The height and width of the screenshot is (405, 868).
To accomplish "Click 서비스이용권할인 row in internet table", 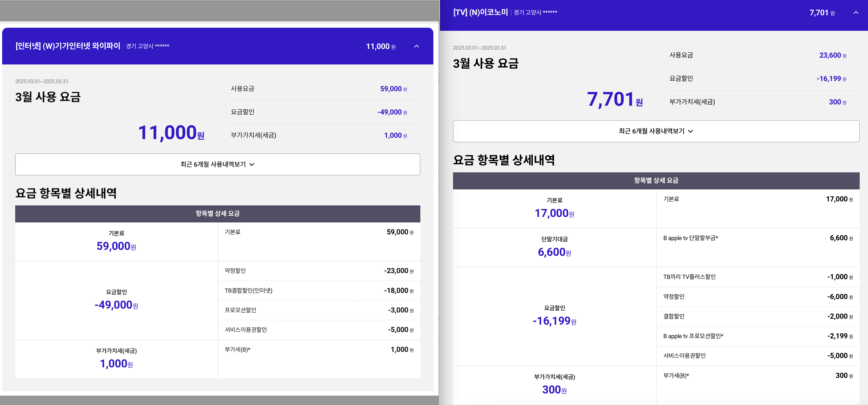I will 319,330.
